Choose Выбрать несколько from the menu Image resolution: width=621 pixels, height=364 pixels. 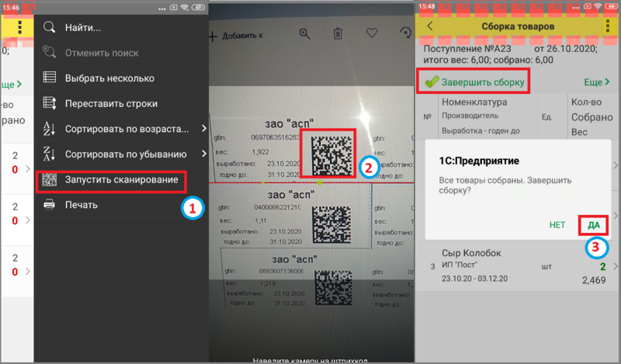(x=121, y=78)
